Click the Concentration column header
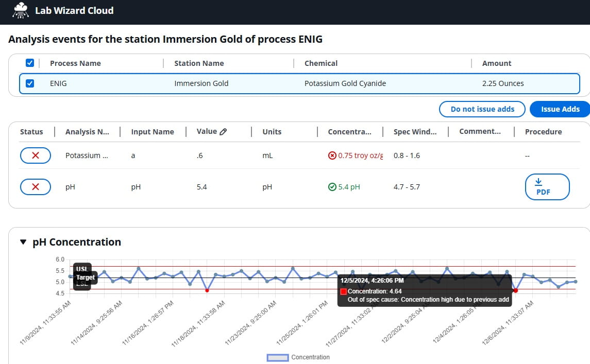 [x=349, y=132]
